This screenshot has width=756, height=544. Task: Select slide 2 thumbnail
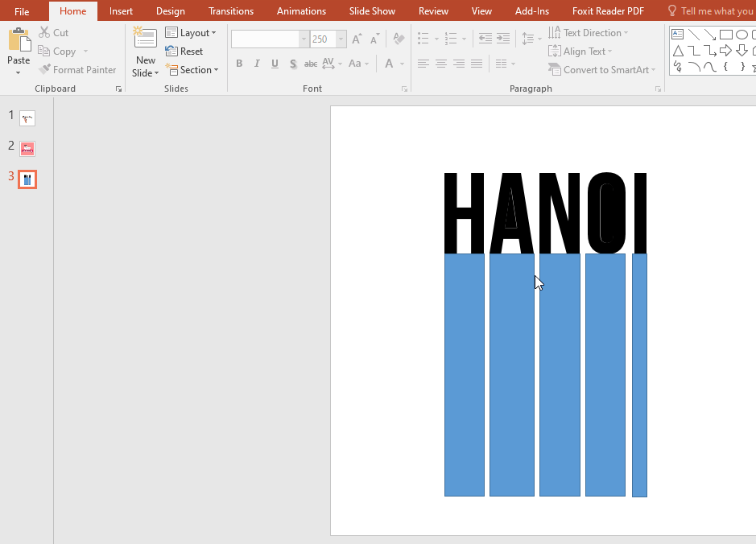27,148
